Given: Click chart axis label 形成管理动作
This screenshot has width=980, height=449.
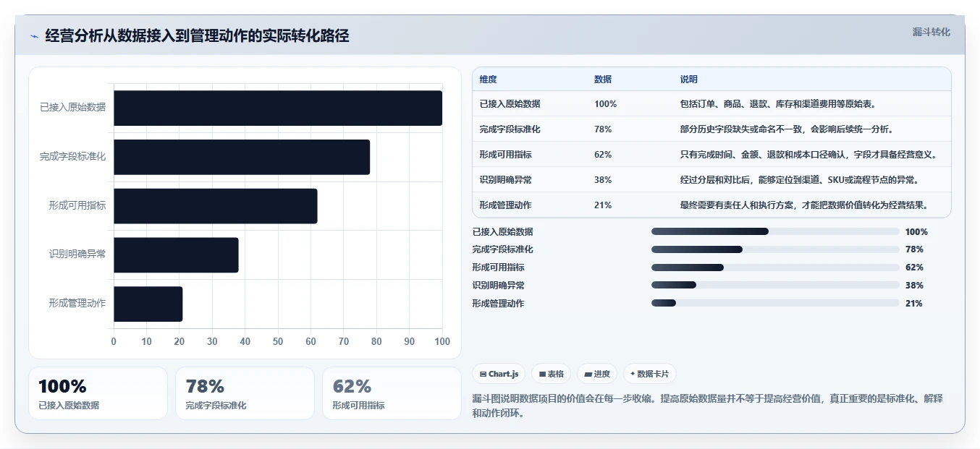Looking at the screenshot, I should pos(77,304).
